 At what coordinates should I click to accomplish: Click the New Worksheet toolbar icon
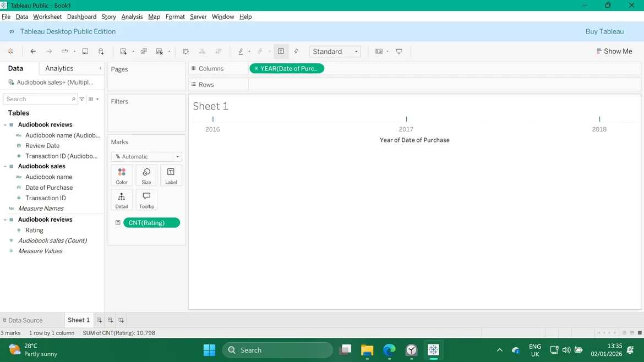(x=123, y=51)
